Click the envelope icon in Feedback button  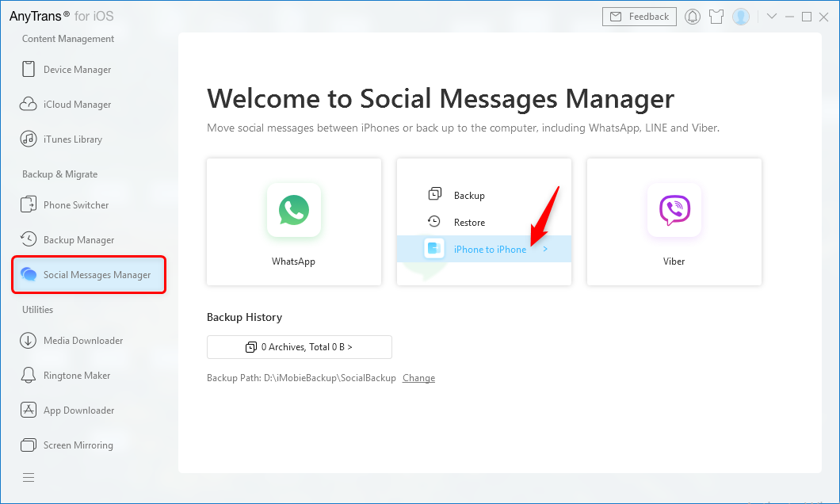pos(616,17)
